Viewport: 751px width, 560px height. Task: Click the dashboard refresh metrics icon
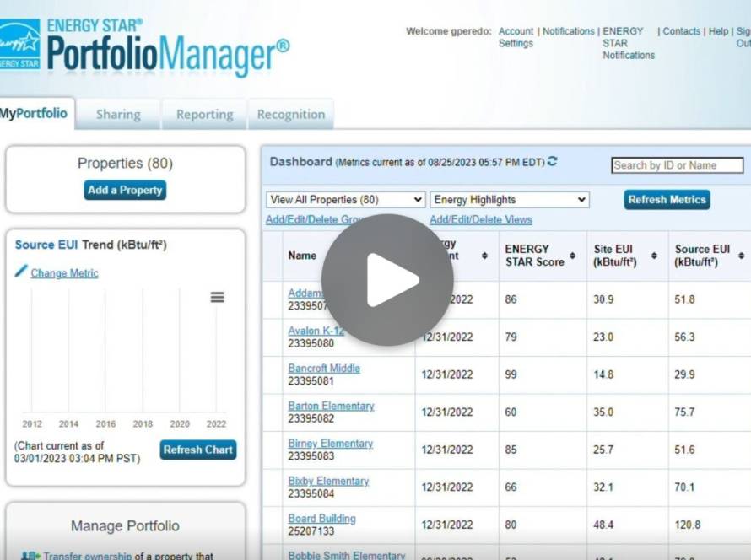pyautogui.click(x=552, y=161)
